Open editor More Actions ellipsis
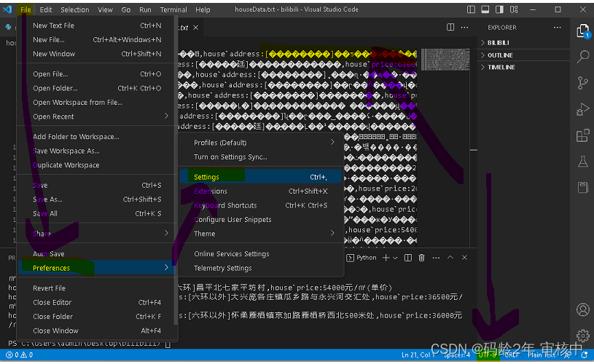This screenshot has width=594, height=364. [x=464, y=27]
